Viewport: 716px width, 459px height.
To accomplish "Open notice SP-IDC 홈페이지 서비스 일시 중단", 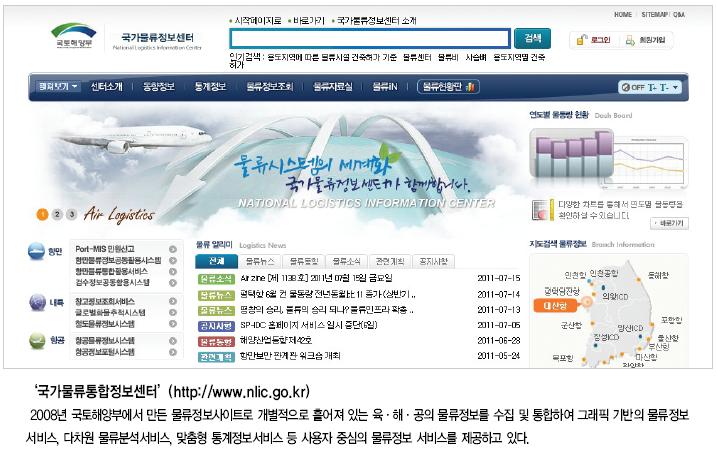I will coord(309,325).
